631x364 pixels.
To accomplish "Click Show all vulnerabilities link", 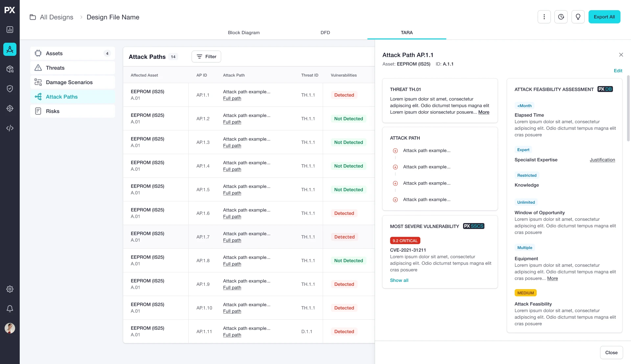I will (399, 280).
